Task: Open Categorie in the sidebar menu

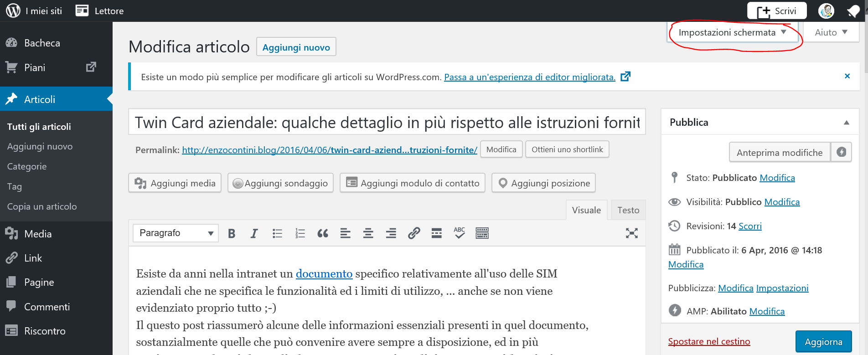Action: (27, 166)
